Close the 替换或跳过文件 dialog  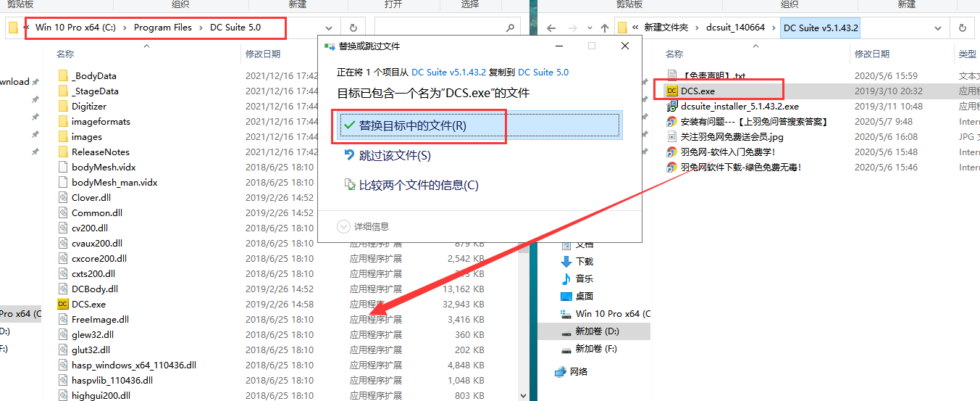(x=625, y=46)
